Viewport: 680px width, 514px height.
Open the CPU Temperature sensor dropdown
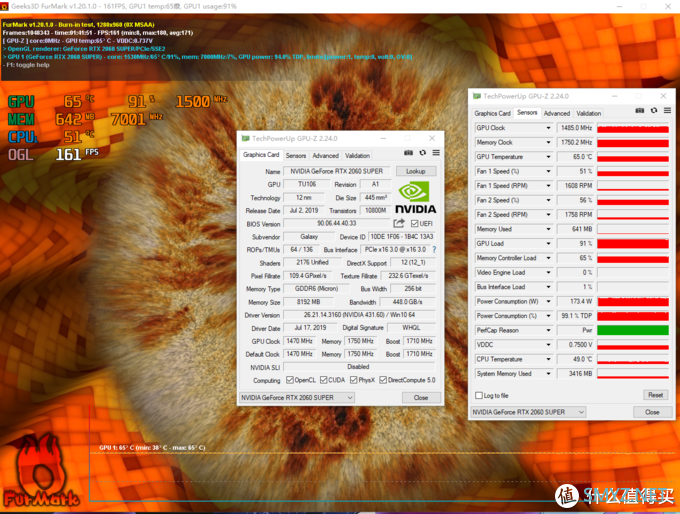pos(548,359)
